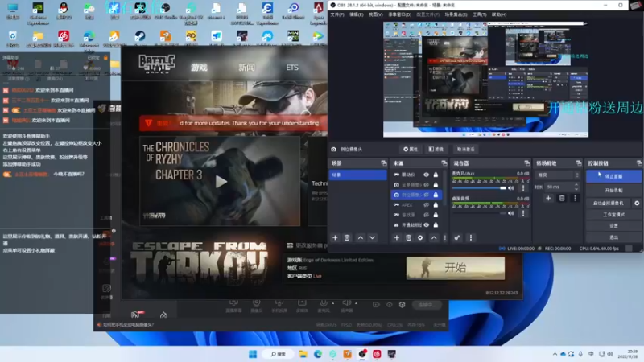
Task: Add a new source in OBS Sources panel
Action: 396,237
